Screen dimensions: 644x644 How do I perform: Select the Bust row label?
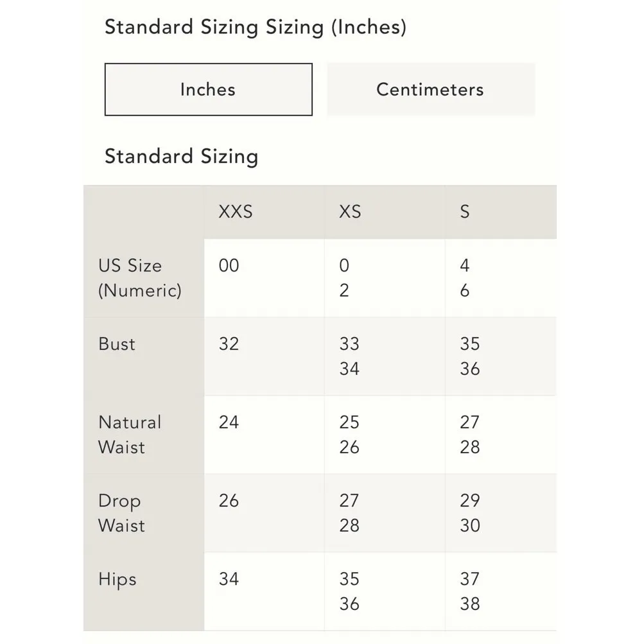point(117,344)
